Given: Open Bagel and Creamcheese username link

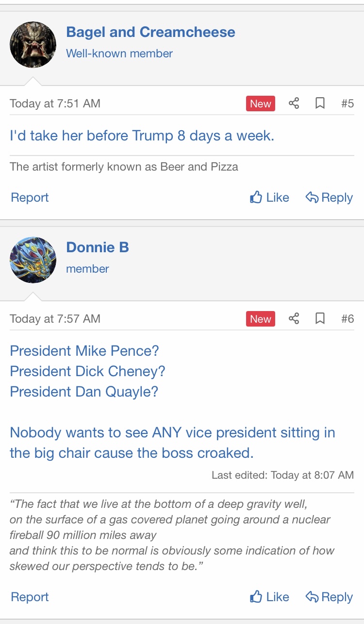Looking at the screenshot, I should pos(150,33).
